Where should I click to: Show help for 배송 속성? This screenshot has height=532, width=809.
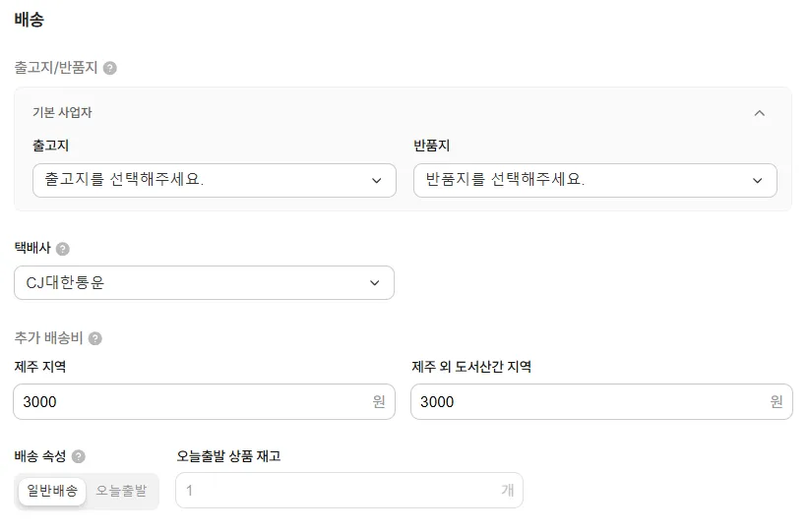click(x=79, y=456)
